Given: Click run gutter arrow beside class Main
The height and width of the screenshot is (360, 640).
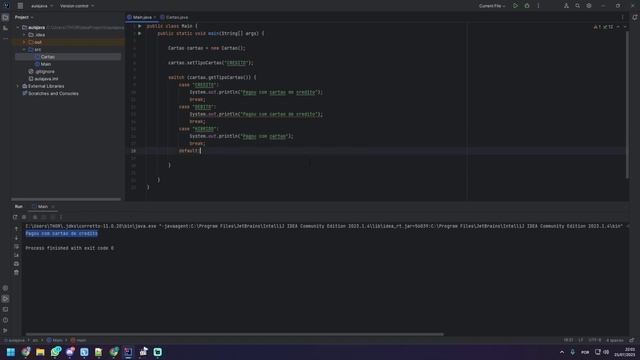Looking at the screenshot, I should coord(140,26).
